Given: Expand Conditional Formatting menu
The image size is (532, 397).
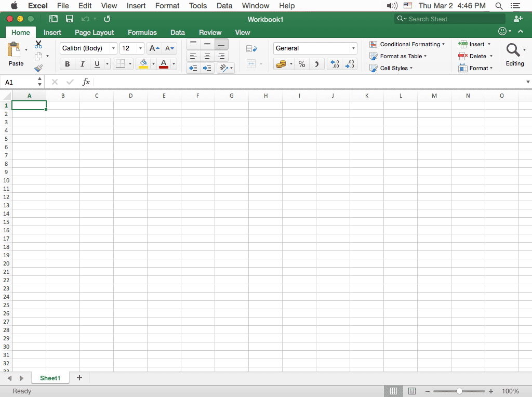Looking at the screenshot, I should click(x=407, y=45).
